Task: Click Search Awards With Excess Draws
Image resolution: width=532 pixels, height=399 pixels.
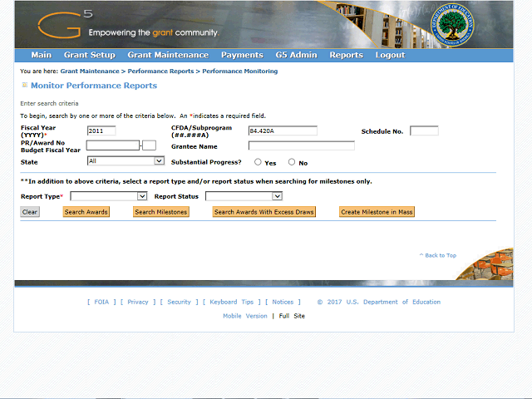Action: click(264, 212)
